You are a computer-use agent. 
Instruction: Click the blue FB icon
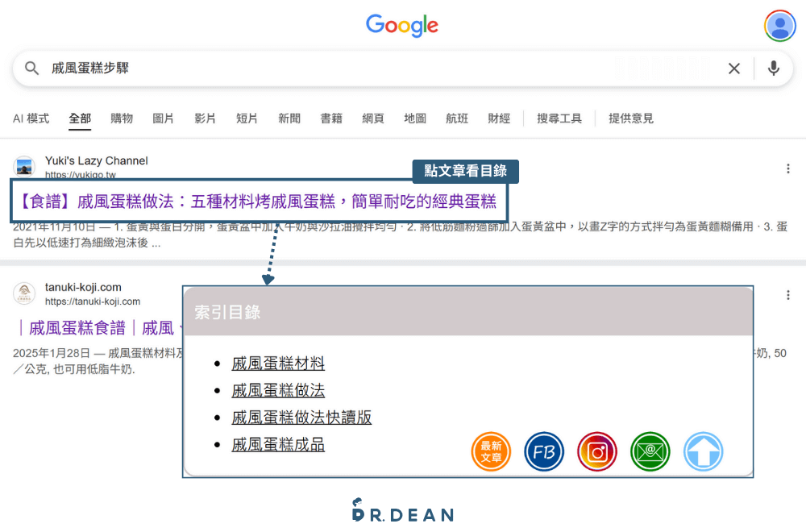pos(544,451)
